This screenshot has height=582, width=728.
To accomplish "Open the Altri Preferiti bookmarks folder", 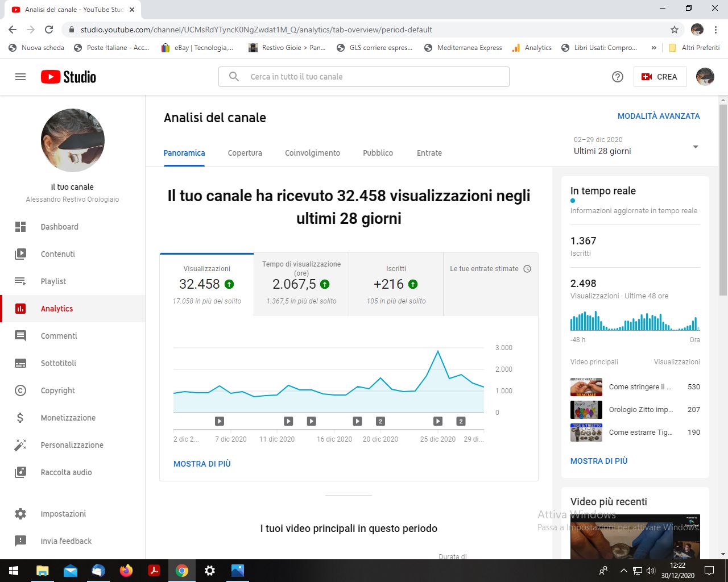I will click(694, 48).
